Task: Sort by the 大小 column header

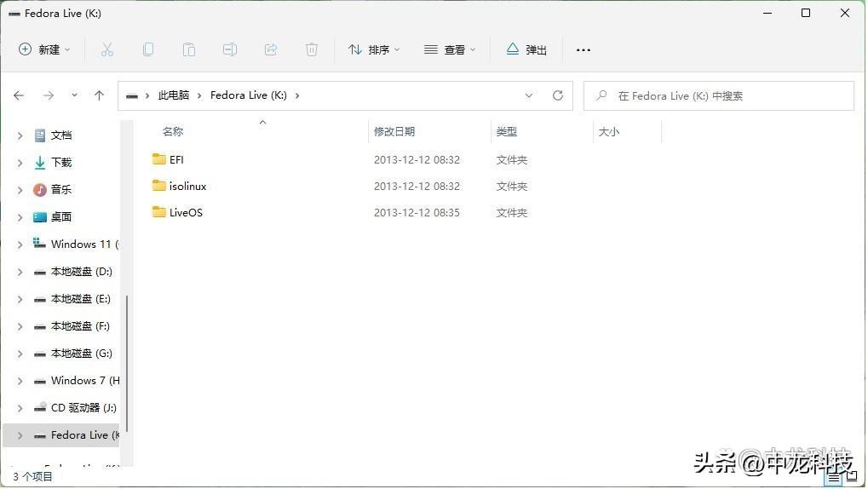Action: (x=608, y=132)
